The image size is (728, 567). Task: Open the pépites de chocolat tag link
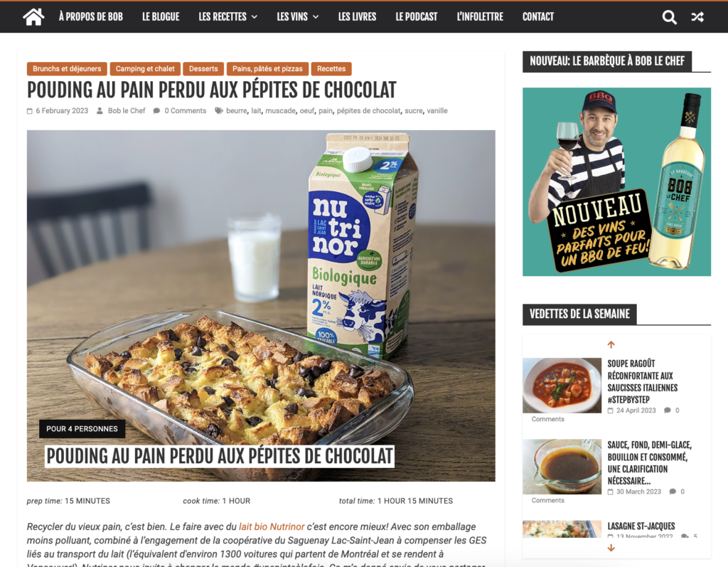(x=369, y=110)
